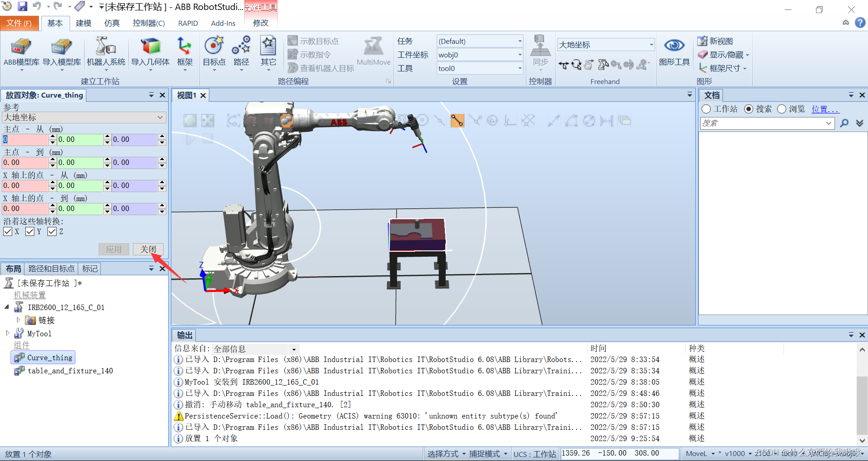Select table_and_fixture_140 in layout tree
This screenshot has height=461, width=868.
pyautogui.click(x=63, y=371)
